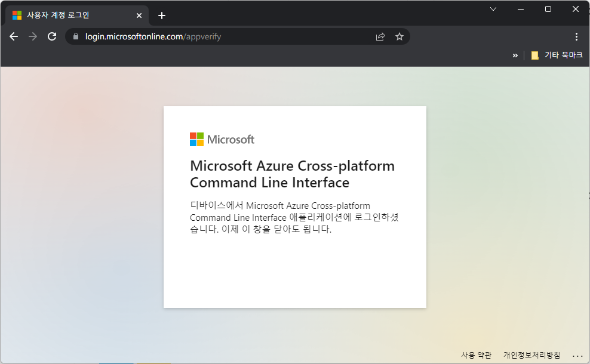Open the Chrome three-dot menu
Viewport: 590px width, 364px height.
point(576,36)
